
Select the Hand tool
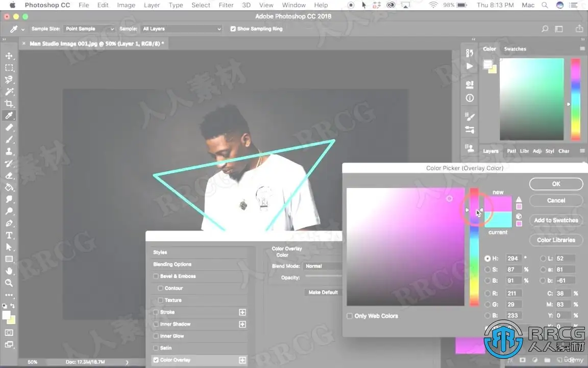tap(9, 271)
